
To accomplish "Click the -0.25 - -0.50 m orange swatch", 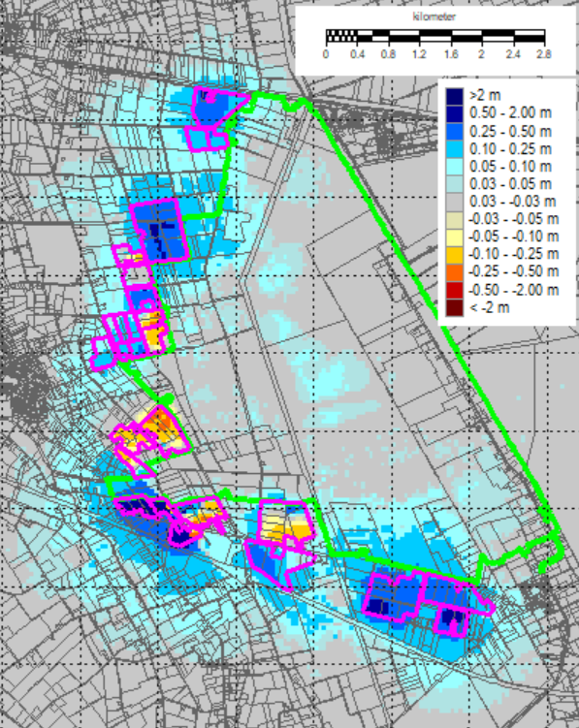I will (x=455, y=272).
